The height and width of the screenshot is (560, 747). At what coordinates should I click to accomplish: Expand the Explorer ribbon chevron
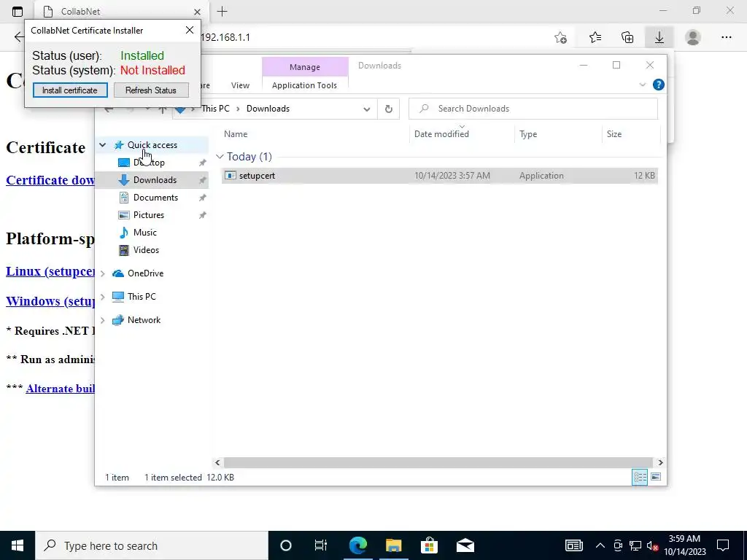pos(642,85)
